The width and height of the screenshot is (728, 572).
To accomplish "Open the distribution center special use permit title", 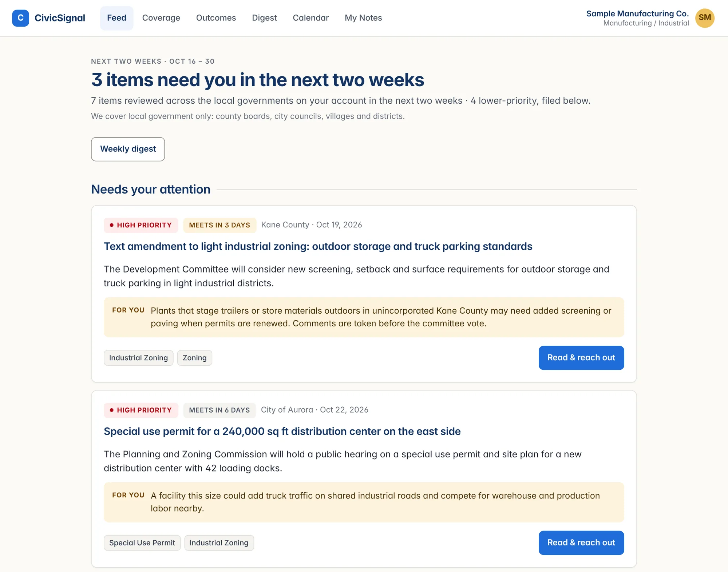I will (282, 431).
